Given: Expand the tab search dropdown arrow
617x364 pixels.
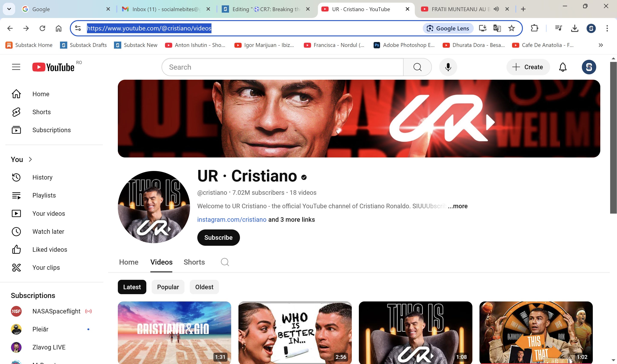Looking at the screenshot, I should 9,9.
